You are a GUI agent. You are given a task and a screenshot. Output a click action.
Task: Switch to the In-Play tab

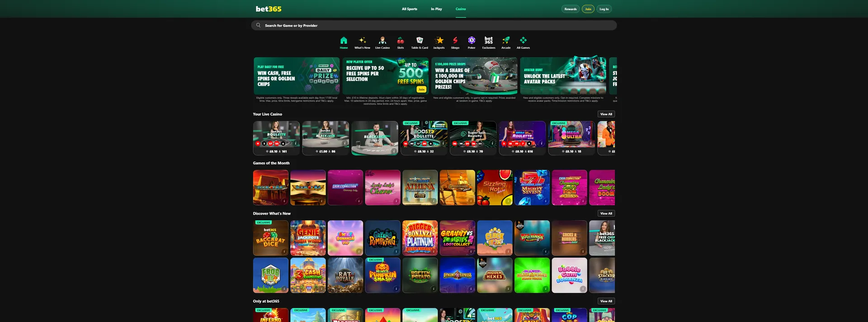436,9
